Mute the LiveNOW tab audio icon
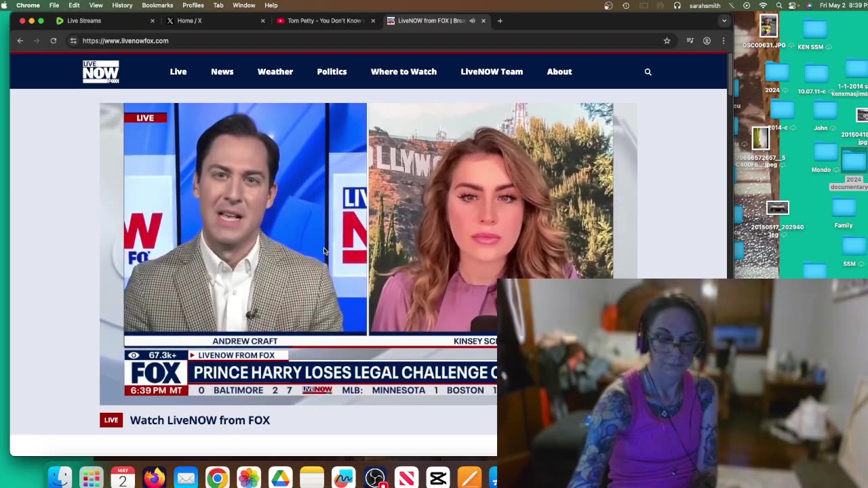868x488 pixels. [472, 20]
